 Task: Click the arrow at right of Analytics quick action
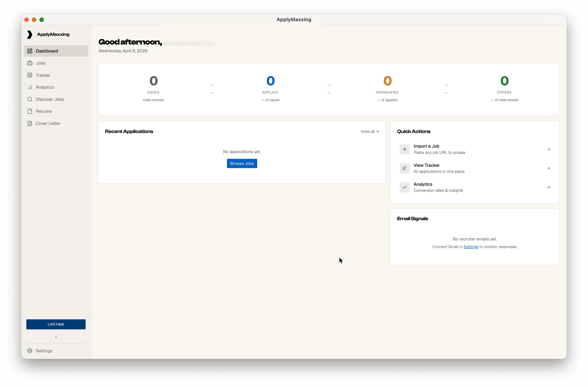coord(548,187)
